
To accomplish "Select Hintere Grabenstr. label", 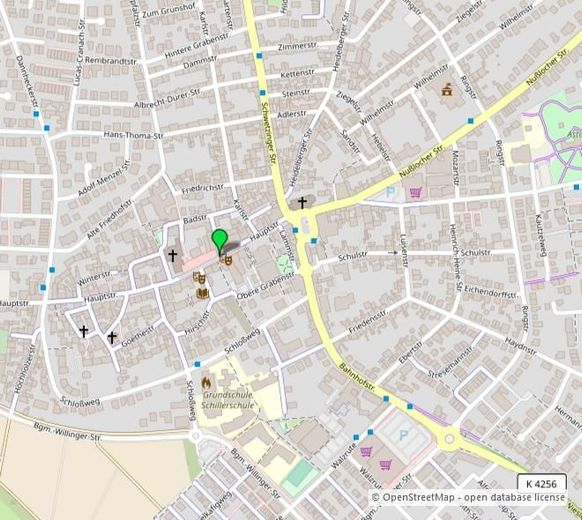I will [x=197, y=45].
